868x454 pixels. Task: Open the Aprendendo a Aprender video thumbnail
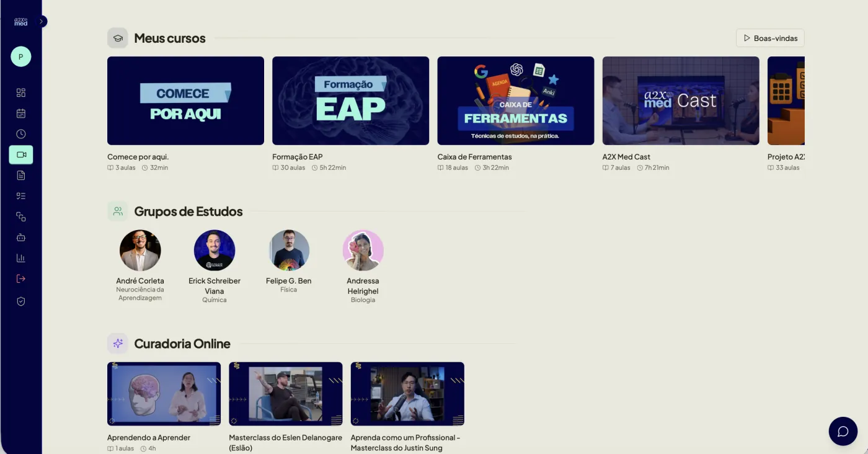(164, 394)
